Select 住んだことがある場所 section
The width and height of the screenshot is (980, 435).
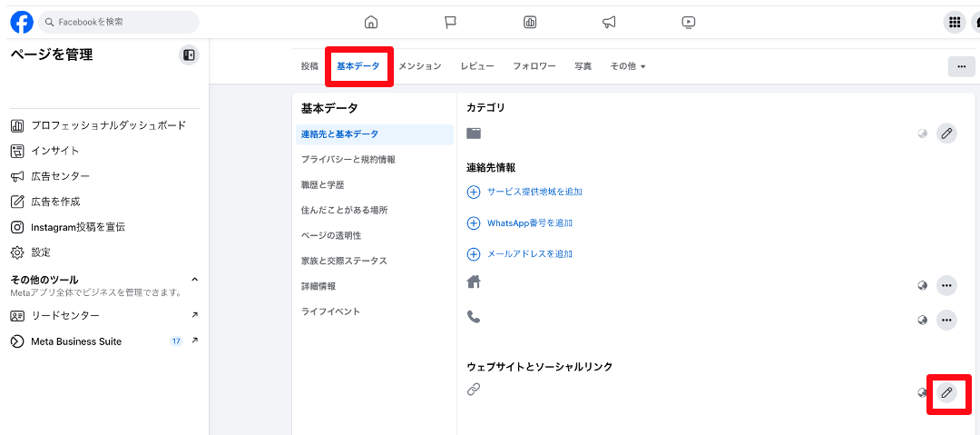(x=375, y=211)
